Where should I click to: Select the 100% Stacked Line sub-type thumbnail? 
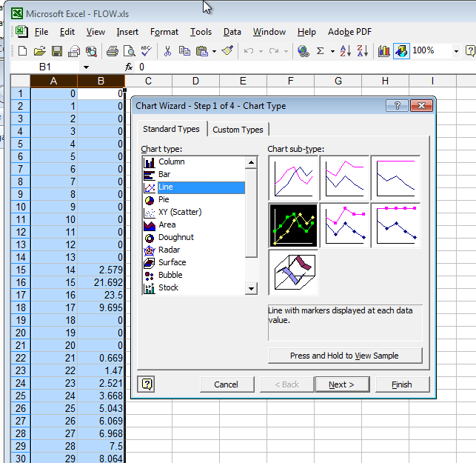[x=395, y=178]
